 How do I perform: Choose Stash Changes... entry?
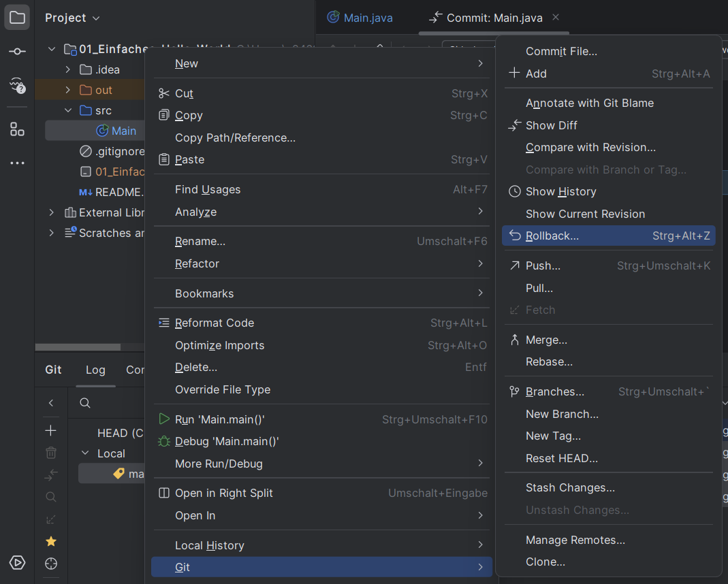pos(608,487)
